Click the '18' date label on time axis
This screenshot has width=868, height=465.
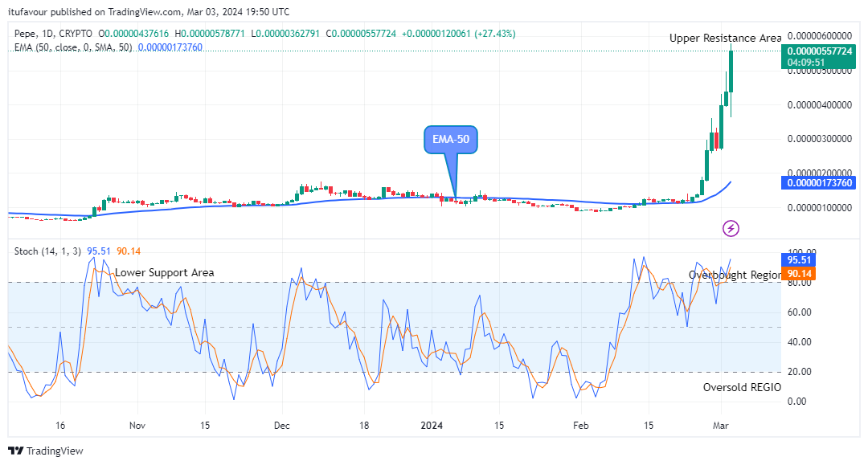coord(364,425)
